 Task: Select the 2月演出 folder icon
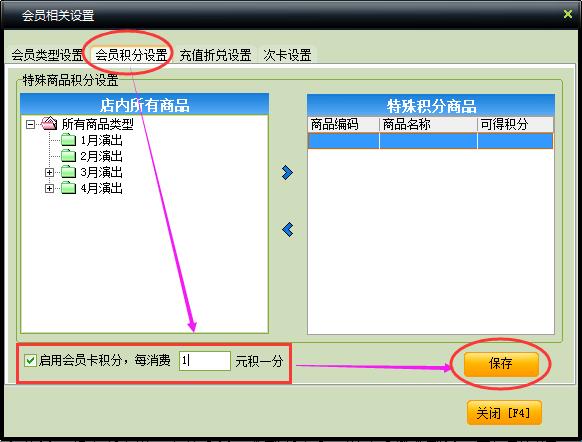68,156
